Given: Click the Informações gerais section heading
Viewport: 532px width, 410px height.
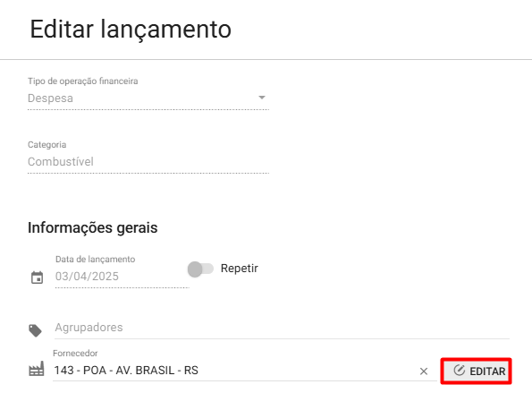Looking at the screenshot, I should coord(93,228).
